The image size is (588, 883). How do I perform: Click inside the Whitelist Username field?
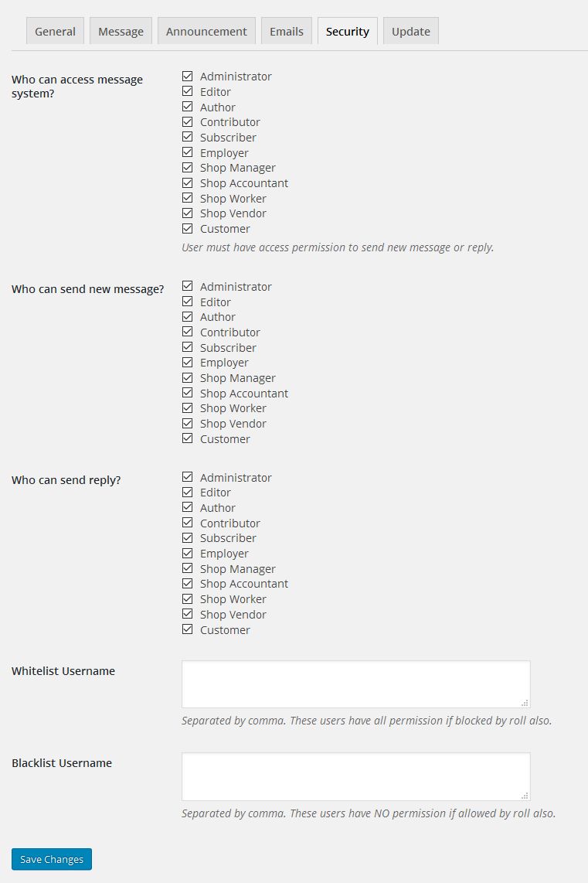pyautogui.click(x=355, y=684)
